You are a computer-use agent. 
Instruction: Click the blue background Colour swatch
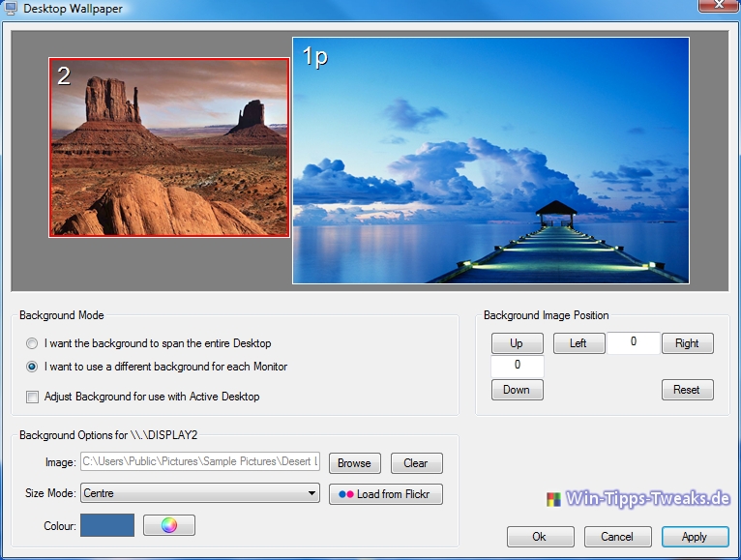pos(107,525)
